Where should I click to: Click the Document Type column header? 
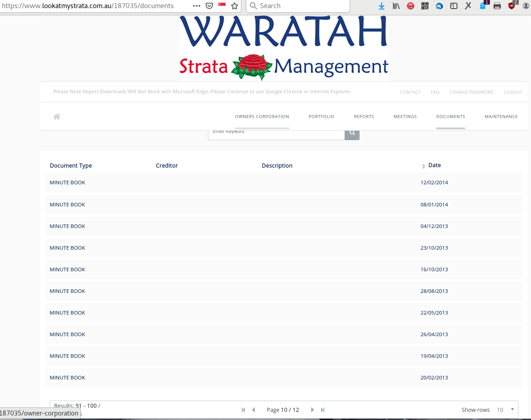click(x=71, y=166)
